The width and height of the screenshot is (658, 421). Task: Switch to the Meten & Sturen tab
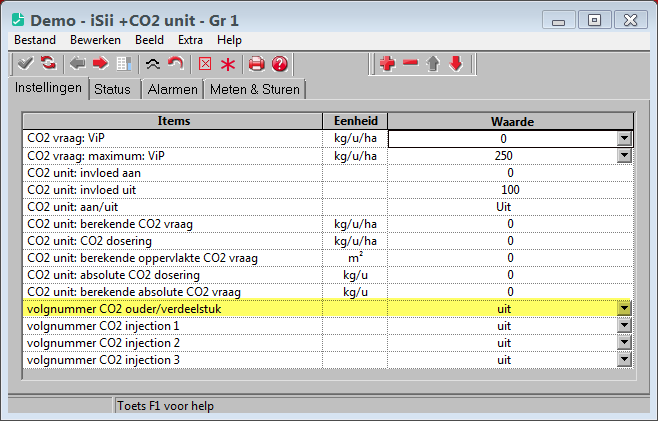point(255,89)
